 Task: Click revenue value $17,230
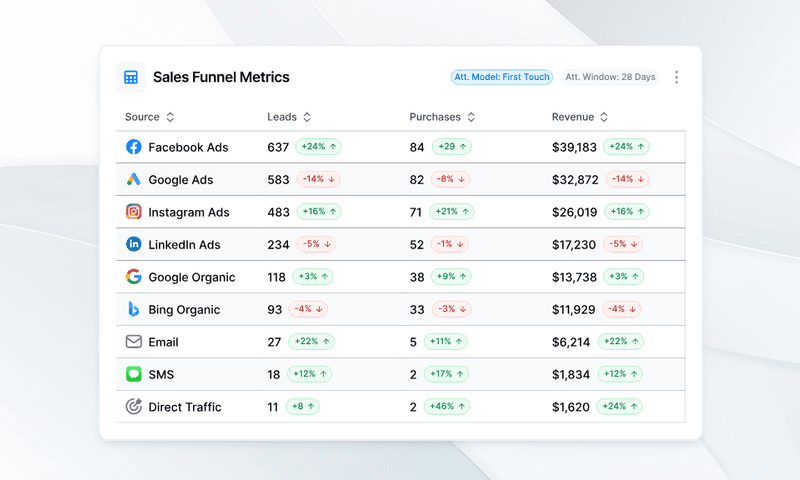tap(573, 245)
